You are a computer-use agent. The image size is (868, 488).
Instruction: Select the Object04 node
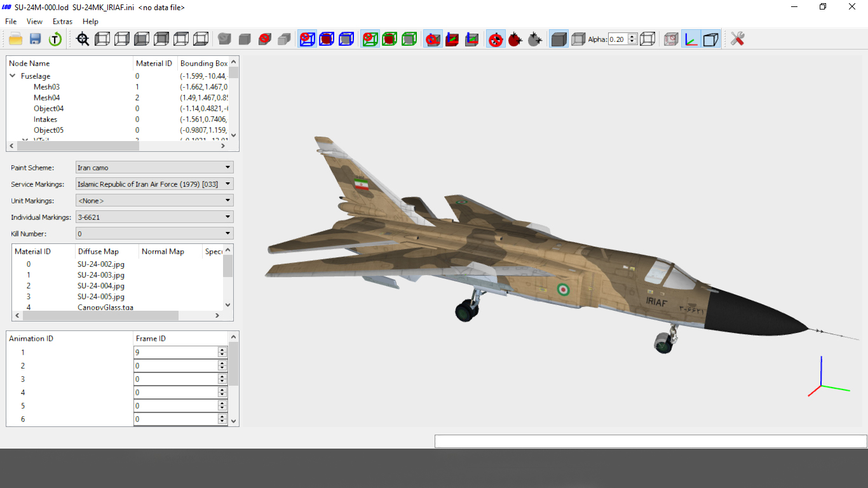(49, 109)
